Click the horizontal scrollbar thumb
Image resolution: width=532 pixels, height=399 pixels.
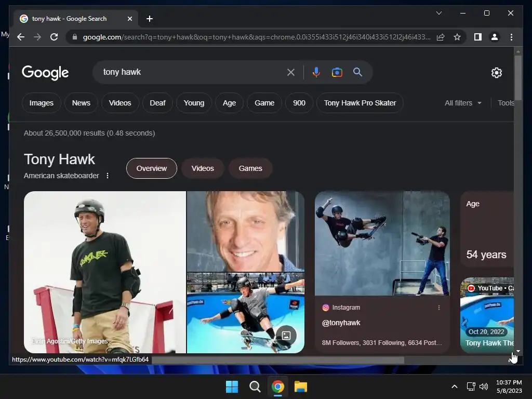point(277,360)
